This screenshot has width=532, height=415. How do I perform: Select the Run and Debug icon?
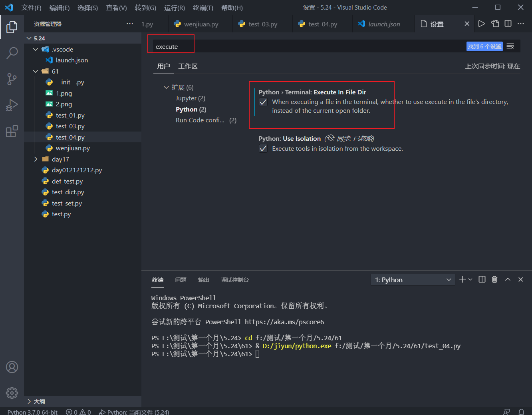pos(12,105)
